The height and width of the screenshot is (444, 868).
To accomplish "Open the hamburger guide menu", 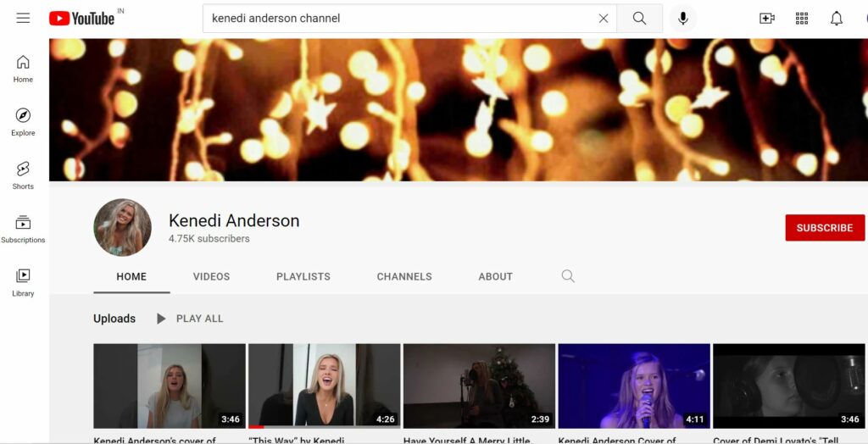I will pos(23,19).
